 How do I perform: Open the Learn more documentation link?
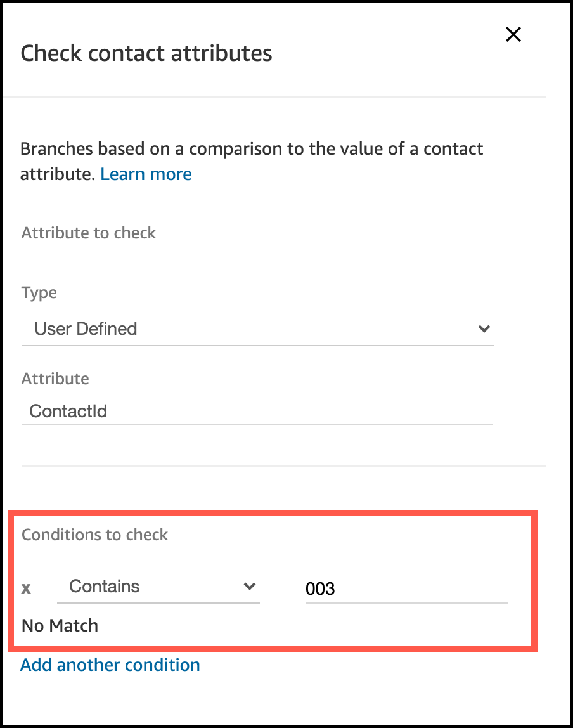(146, 174)
